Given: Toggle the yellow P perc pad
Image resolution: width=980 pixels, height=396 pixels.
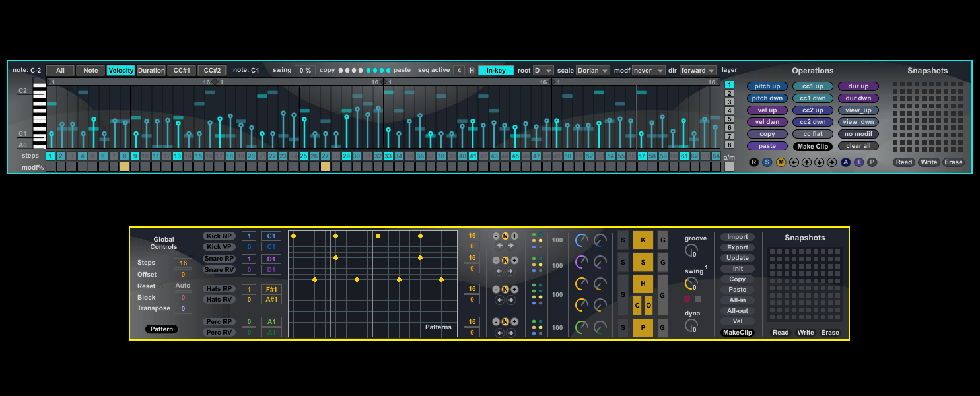Looking at the screenshot, I should click(x=643, y=328).
